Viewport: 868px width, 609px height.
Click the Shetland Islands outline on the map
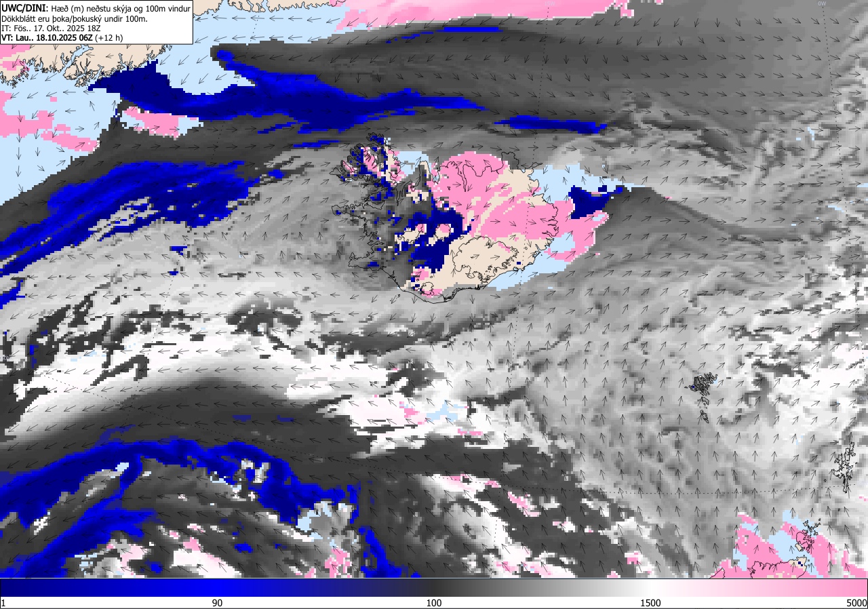[845, 467]
